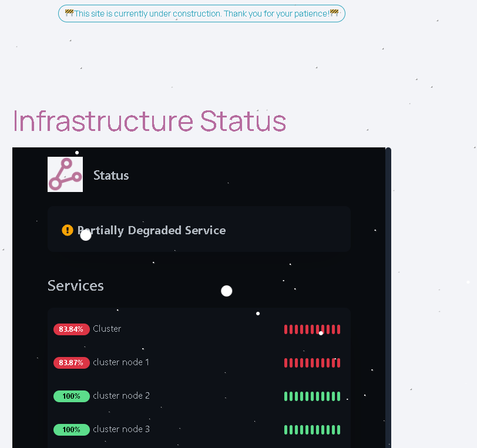Click cluster node 3's green uptime bars
Image resolution: width=477 pixels, height=448 pixels.
pos(312,430)
